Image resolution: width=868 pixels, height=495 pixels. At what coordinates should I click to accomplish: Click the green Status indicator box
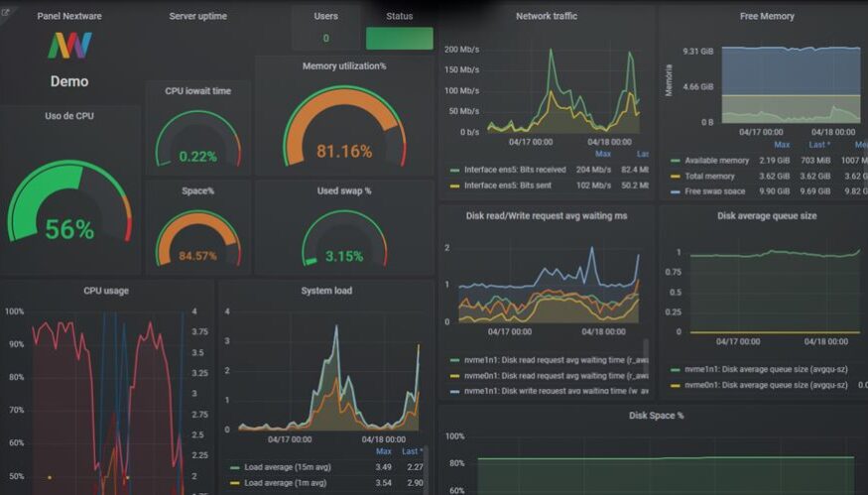399,39
